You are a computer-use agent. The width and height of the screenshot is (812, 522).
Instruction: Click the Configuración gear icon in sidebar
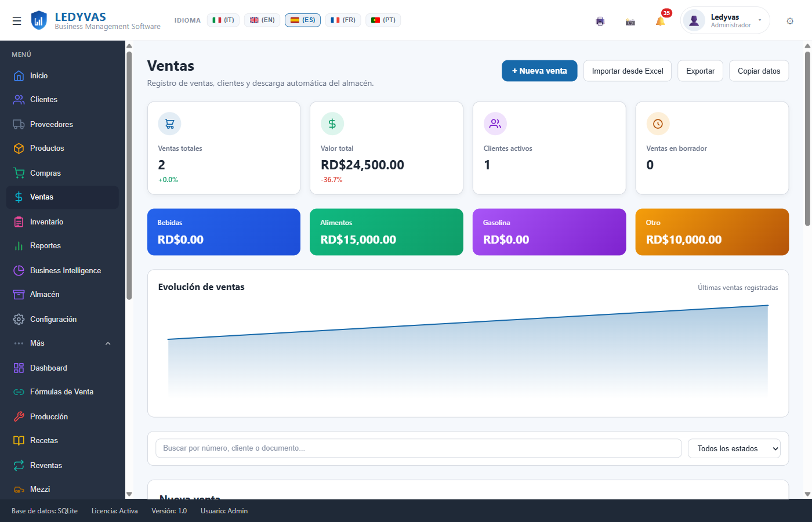(x=19, y=319)
